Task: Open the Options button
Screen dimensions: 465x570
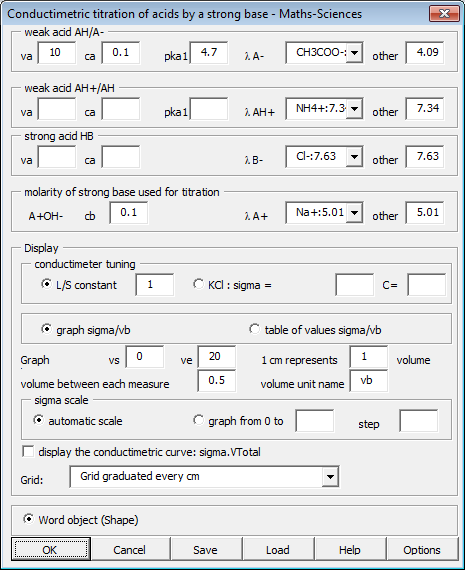Action: coord(422,549)
